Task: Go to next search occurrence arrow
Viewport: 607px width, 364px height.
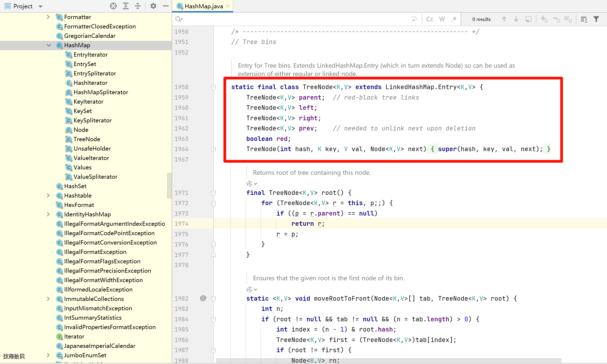Action: 516,19
